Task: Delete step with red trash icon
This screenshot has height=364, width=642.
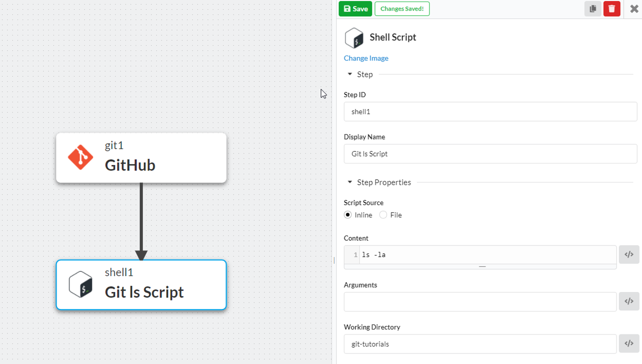Action: (x=611, y=8)
